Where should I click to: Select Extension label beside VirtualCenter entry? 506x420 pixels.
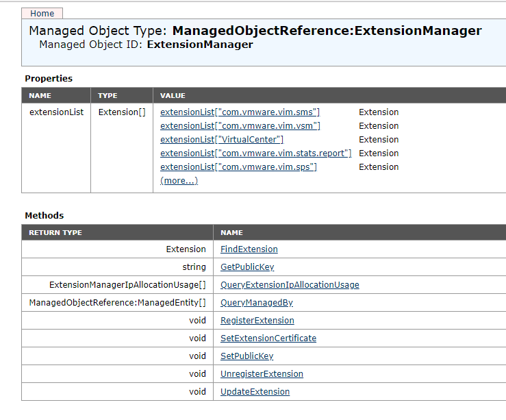coord(379,140)
